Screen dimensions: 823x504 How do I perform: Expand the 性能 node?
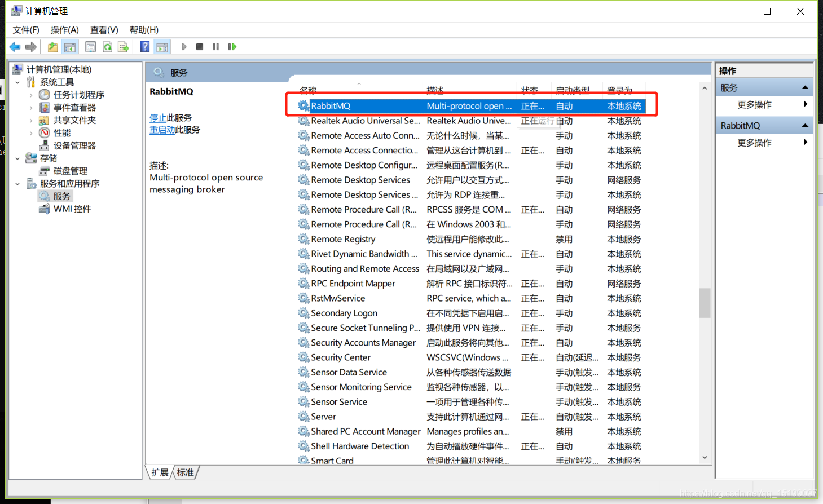click(x=31, y=133)
